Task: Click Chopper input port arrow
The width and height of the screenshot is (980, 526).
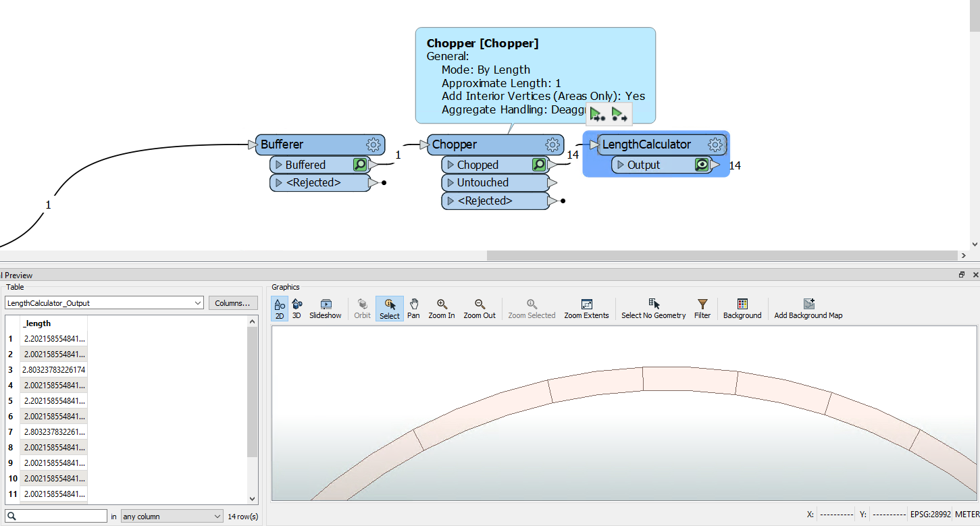Action: point(423,144)
